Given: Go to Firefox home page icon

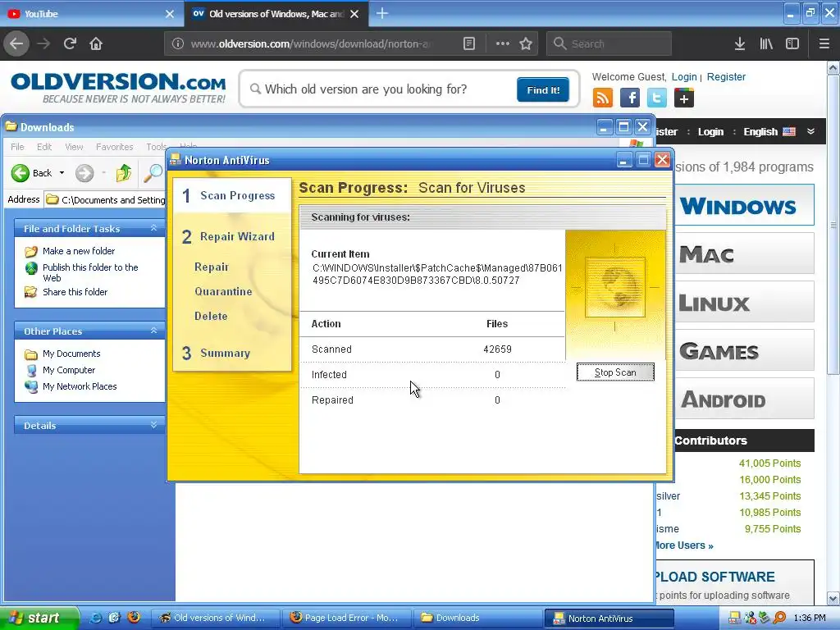Looking at the screenshot, I should coord(96,43).
